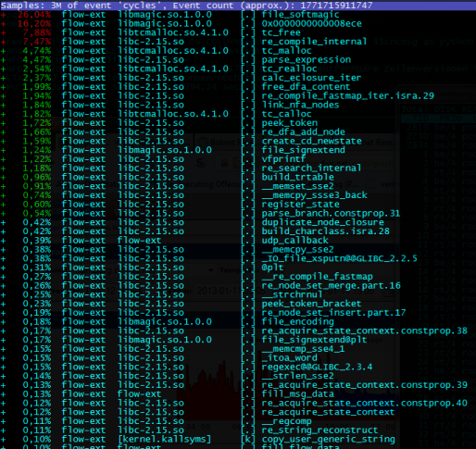Expand the re_compile_internal entry

click(3, 42)
